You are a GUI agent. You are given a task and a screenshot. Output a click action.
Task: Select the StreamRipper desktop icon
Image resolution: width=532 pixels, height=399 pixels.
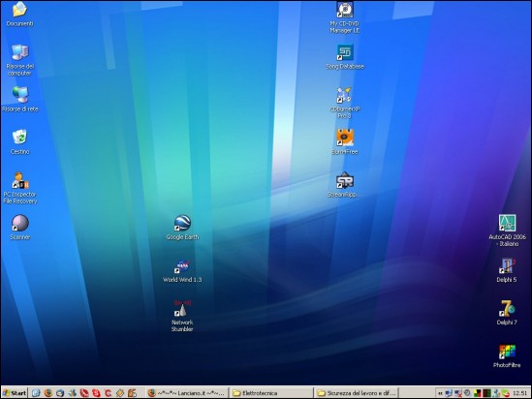(345, 185)
